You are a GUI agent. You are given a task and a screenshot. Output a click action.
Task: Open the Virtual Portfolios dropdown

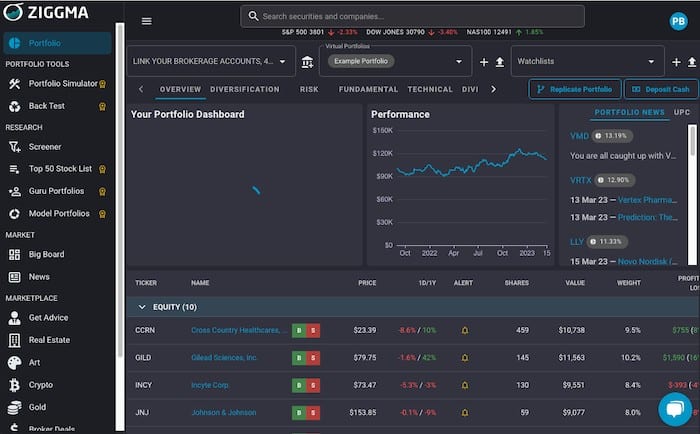point(396,61)
